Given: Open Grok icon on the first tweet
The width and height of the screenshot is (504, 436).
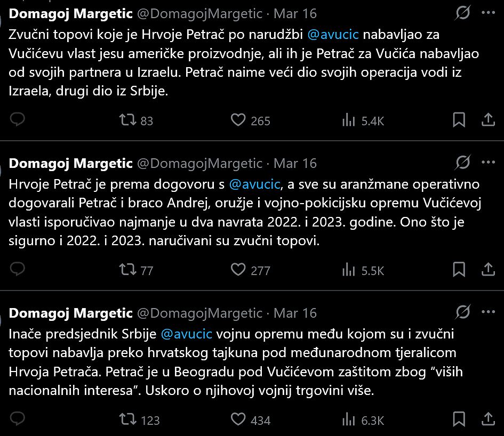Looking at the screenshot, I should coord(463,12).
